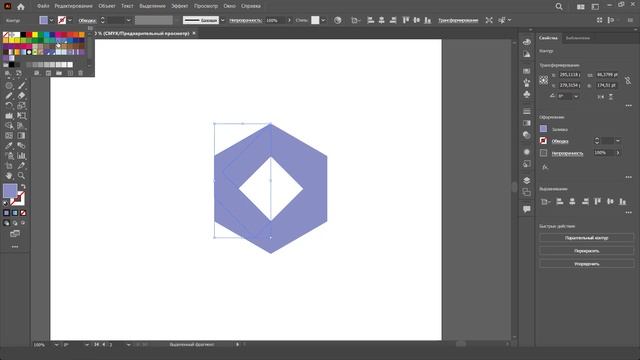The height and width of the screenshot is (360, 640).
Task: Select the Column Graph tool
Action: pyautogui.click(x=22, y=156)
